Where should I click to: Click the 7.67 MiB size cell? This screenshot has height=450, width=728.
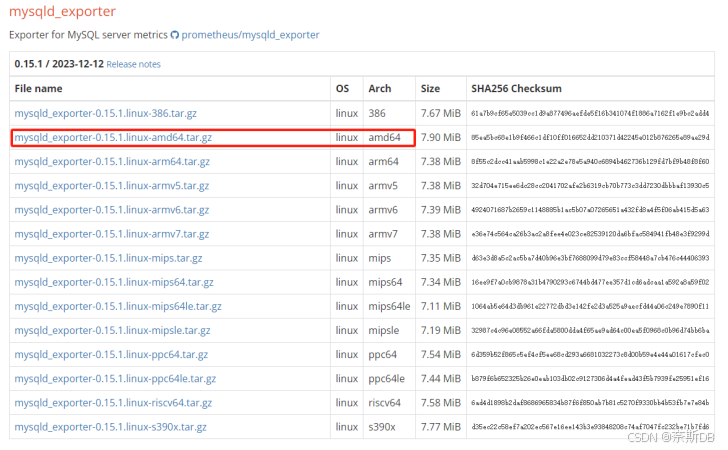pyautogui.click(x=441, y=113)
